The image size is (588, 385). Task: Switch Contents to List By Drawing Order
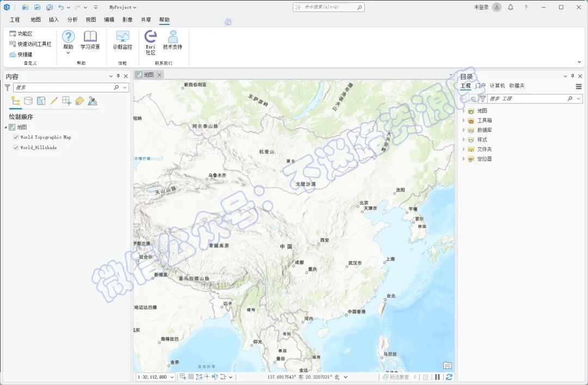(16, 101)
